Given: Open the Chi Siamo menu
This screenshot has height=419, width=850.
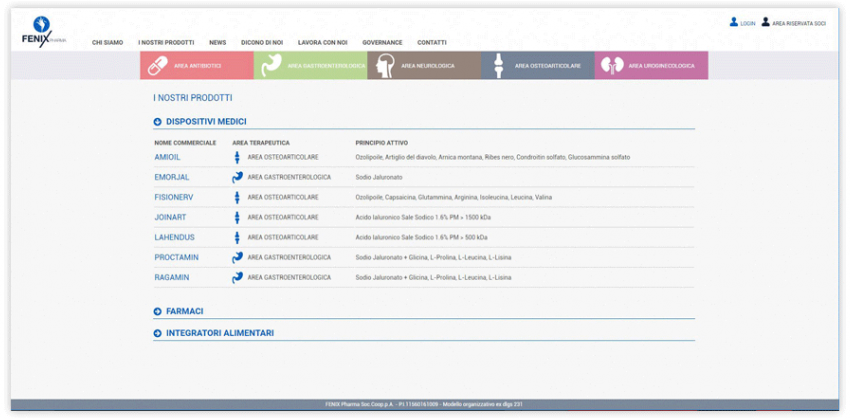Looking at the screenshot, I should (x=107, y=42).
